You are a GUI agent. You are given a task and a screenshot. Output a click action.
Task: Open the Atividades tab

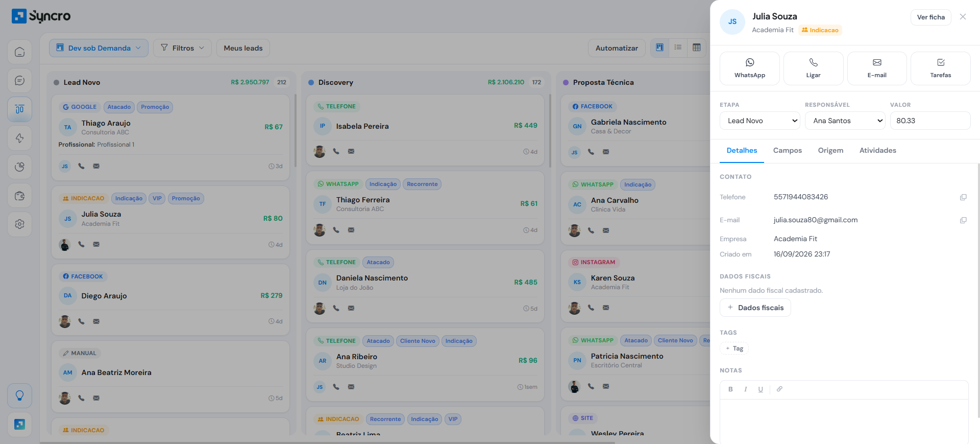pos(877,150)
